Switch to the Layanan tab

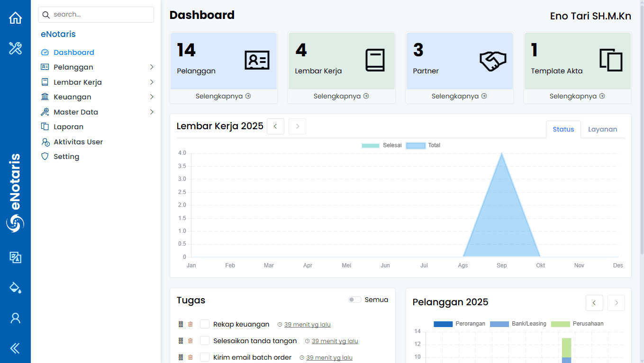tap(602, 129)
